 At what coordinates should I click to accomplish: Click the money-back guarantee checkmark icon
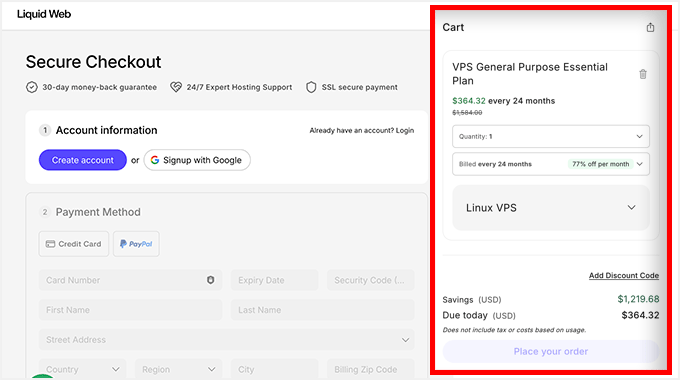point(32,87)
